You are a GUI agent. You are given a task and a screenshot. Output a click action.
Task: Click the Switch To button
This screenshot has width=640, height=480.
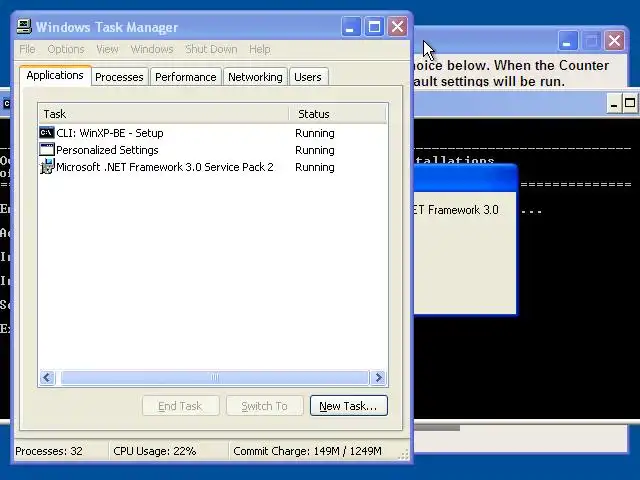point(264,406)
